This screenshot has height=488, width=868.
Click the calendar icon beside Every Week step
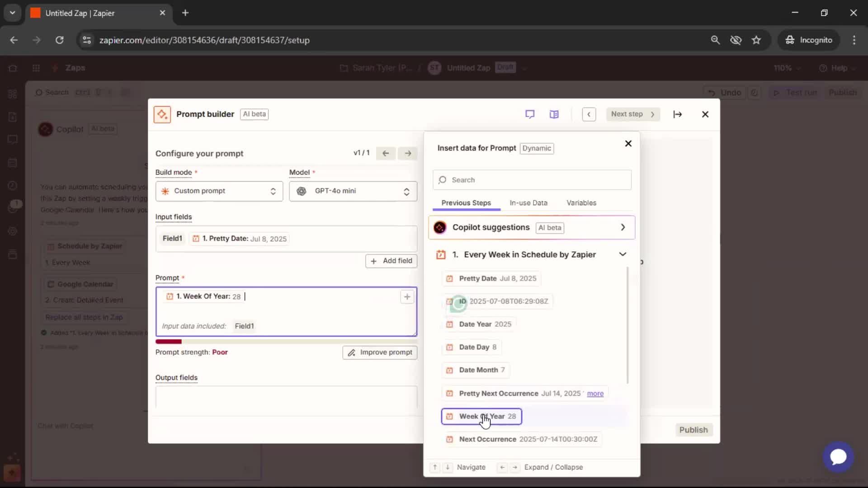(x=441, y=255)
